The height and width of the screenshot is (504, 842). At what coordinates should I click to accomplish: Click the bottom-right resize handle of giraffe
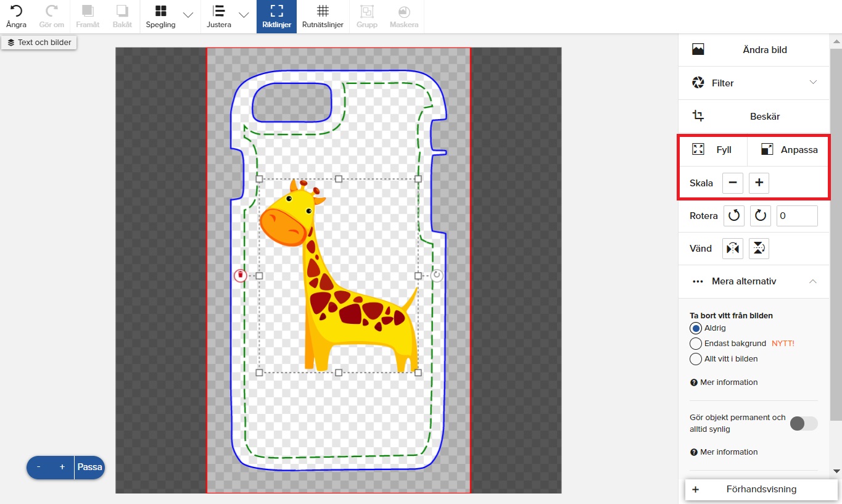[x=418, y=373]
